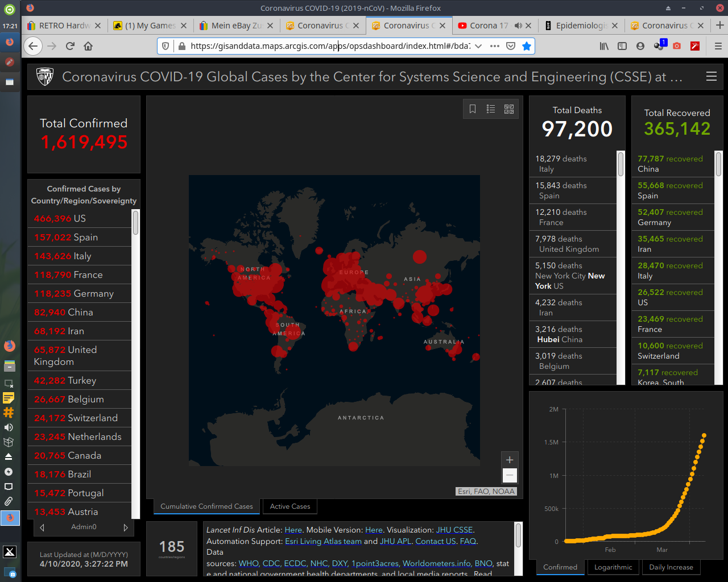
Task: Open the sticky notes dock icon
Action: tap(9, 398)
